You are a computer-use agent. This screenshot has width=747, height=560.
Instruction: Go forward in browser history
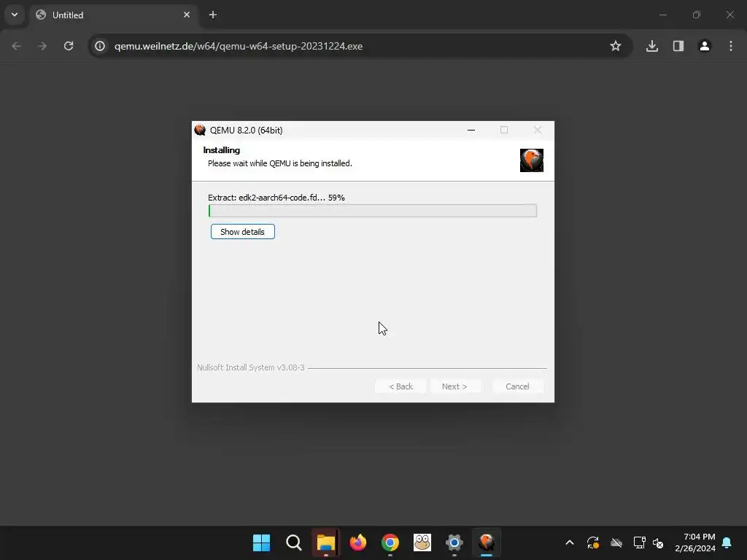tap(42, 46)
